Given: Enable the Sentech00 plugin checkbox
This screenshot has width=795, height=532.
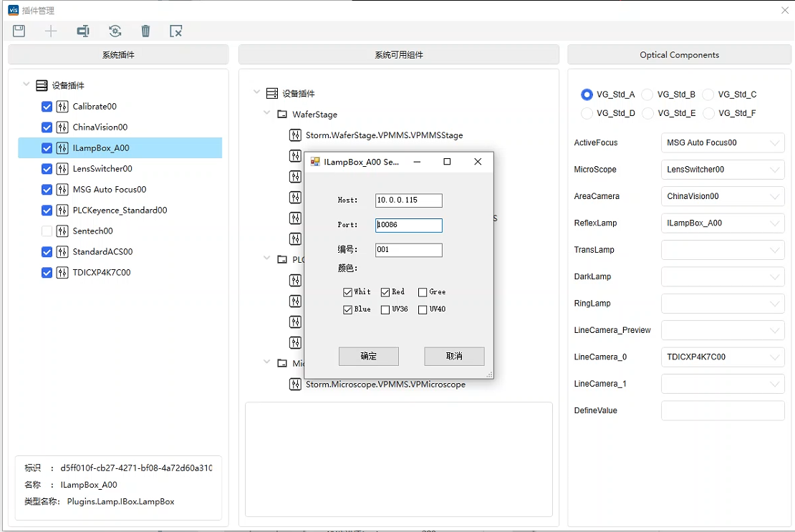Looking at the screenshot, I should 47,231.
